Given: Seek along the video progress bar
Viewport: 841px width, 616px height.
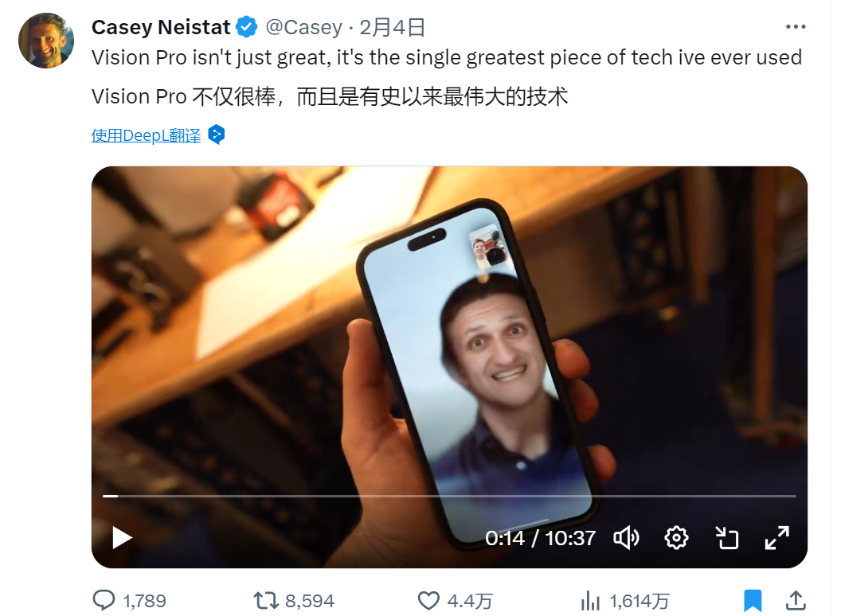Looking at the screenshot, I should coord(449,497).
